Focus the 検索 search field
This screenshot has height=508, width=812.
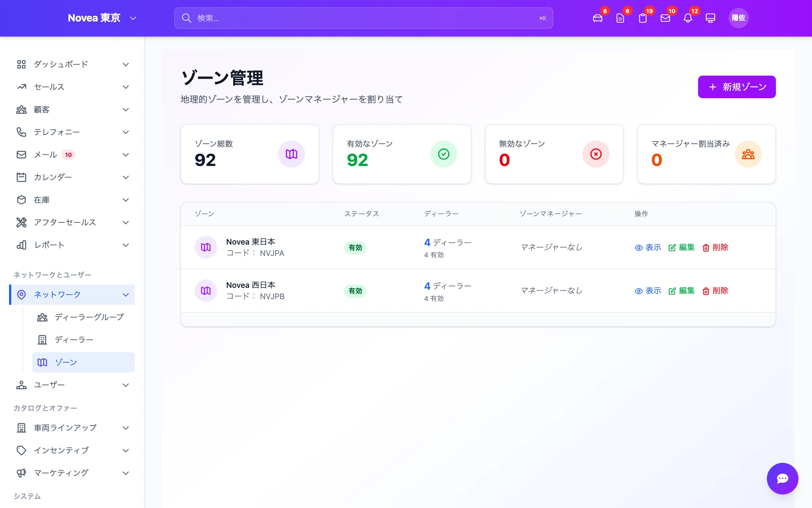pos(364,18)
